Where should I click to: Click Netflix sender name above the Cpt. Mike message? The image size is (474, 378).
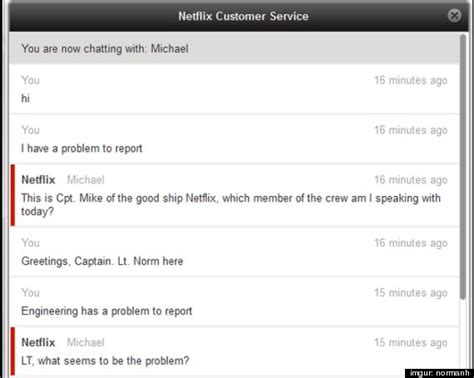pyautogui.click(x=38, y=180)
